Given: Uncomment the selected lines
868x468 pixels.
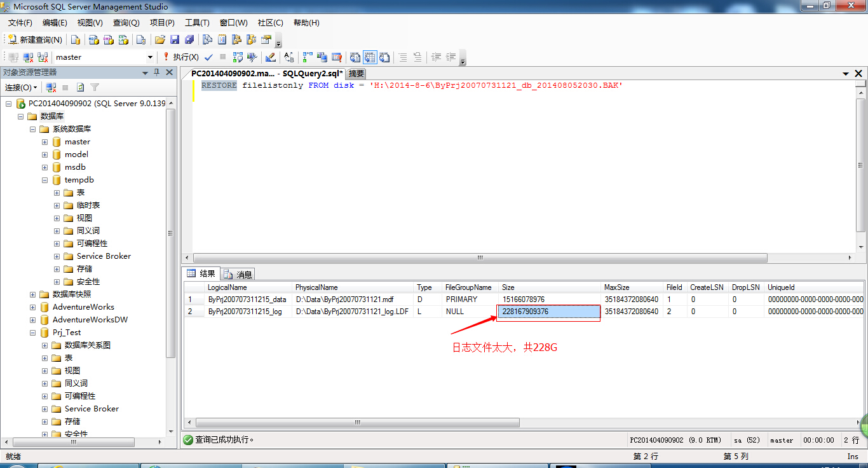Looking at the screenshot, I should (x=417, y=57).
